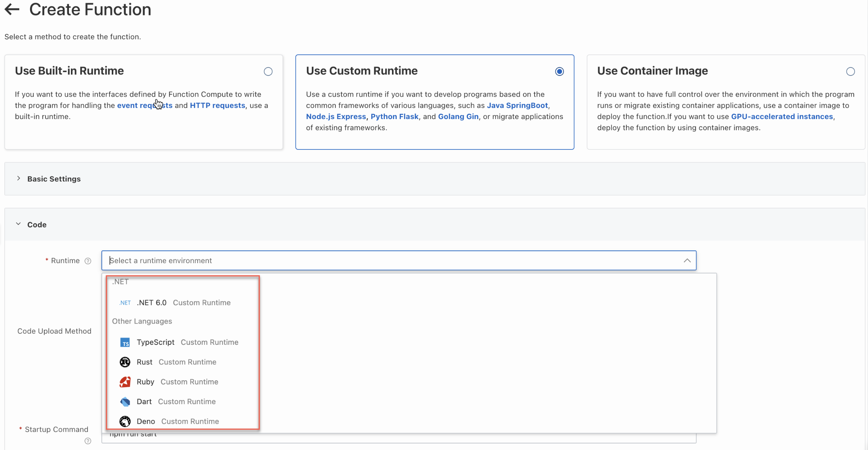Screen dimensions: 868x450
Task: Focus the Select a runtime environment field
Action: coord(399,260)
